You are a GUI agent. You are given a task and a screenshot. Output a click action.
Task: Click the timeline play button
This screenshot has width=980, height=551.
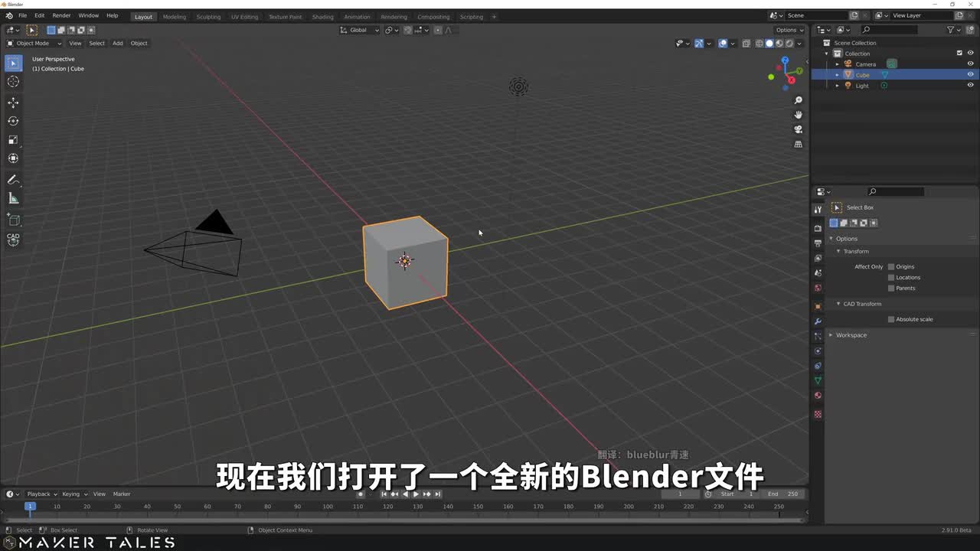coord(416,494)
